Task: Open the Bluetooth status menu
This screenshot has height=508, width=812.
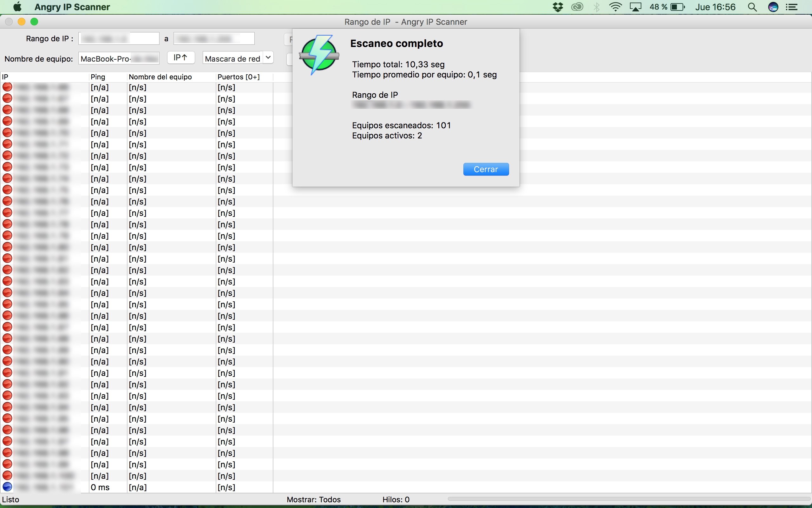Action: coord(597,7)
